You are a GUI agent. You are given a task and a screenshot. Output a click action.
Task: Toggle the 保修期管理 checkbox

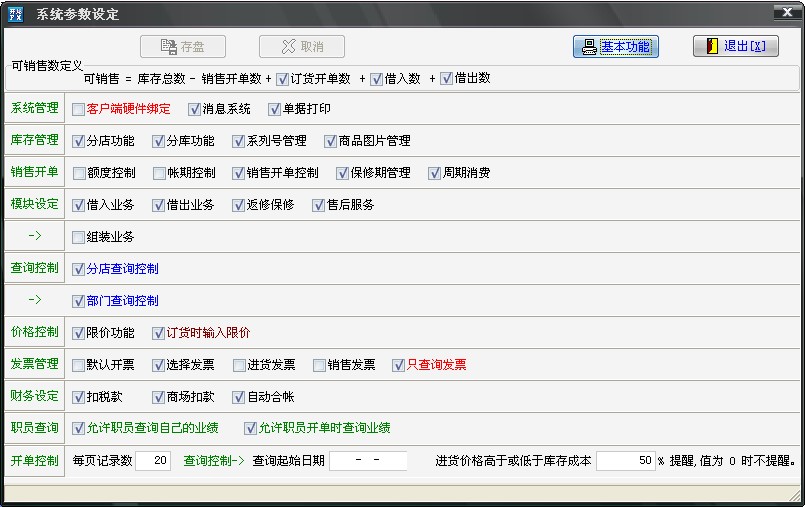coord(342,173)
